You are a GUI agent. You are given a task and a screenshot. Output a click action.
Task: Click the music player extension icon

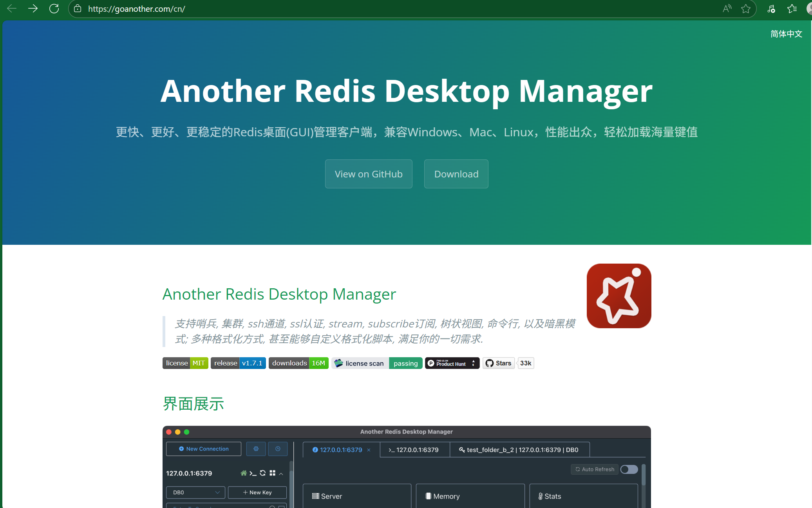click(771, 9)
